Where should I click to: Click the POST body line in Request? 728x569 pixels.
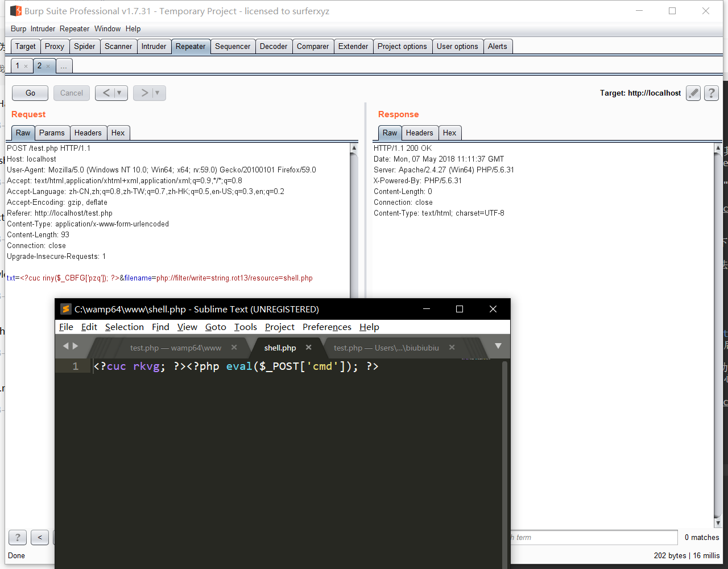click(x=160, y=278)
